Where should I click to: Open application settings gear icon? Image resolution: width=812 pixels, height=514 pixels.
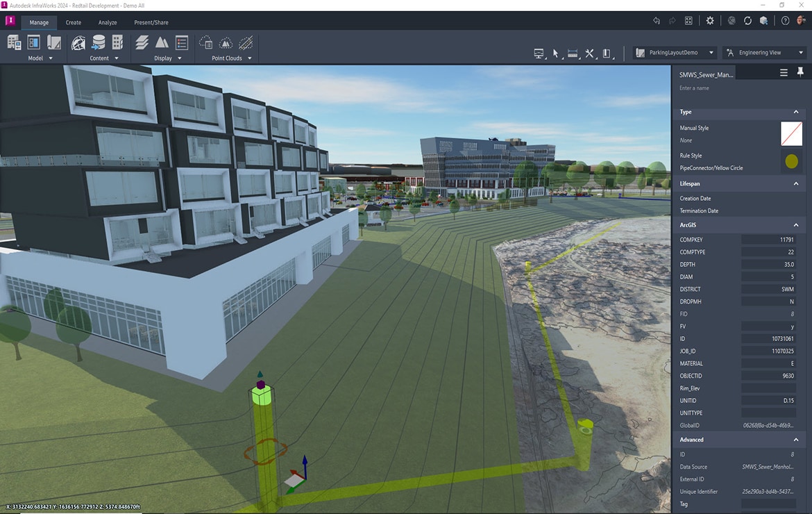pyautogui.click(x=710, y=21)
